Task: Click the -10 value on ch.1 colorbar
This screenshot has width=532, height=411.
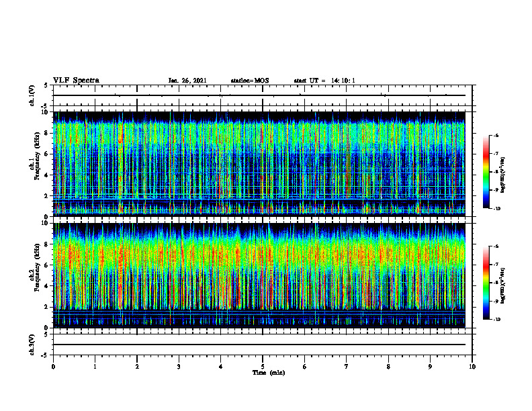Action: [x=496, y=209]
